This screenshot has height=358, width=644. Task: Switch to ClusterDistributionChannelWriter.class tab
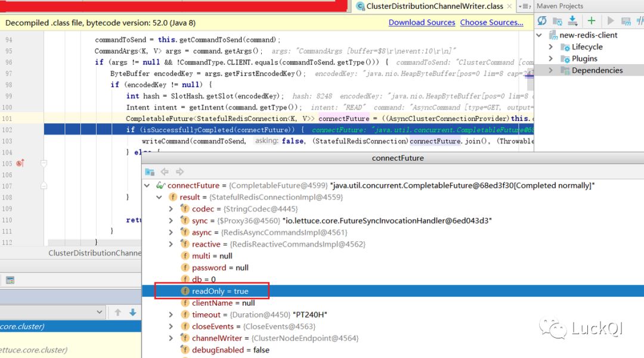[x=434, y=6]
